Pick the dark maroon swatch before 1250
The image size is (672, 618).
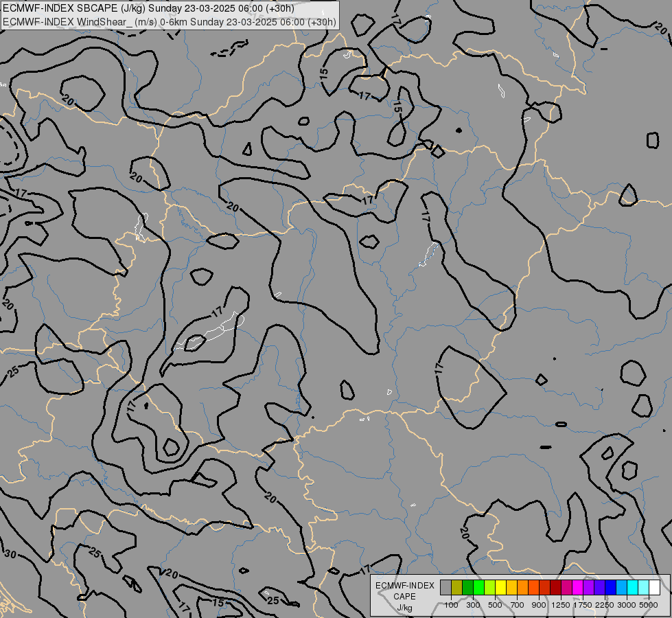tap(556, 588)
